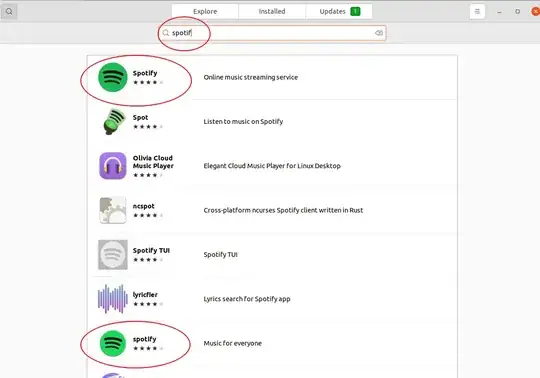Click the magnifier icon inside the search field
The height and width of the screenshot is (378, 540).
(x=166, y=33)
